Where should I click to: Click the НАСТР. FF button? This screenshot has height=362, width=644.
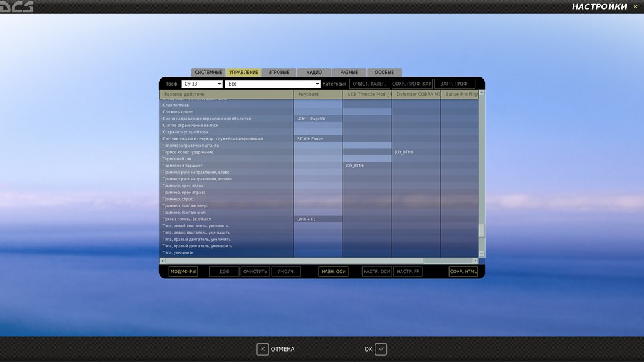click(408, 272)
